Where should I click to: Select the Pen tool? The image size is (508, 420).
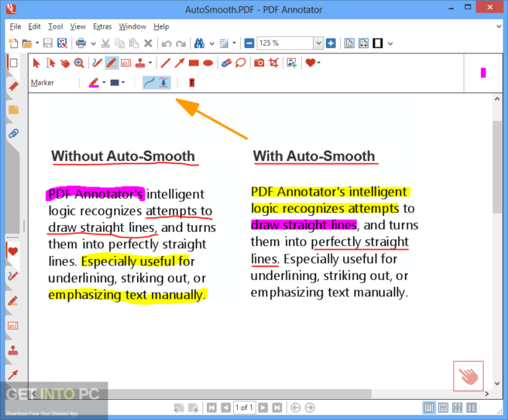[97, 63]
